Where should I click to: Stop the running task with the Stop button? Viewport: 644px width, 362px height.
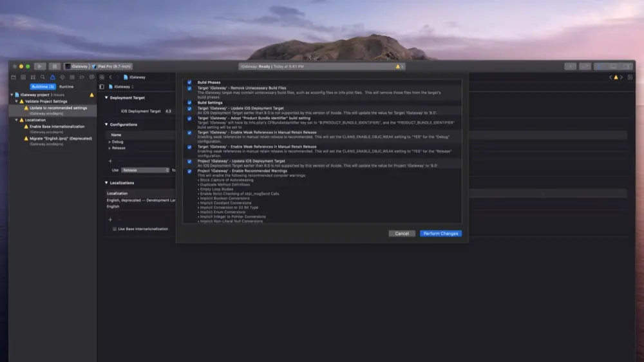click(55, 66)
